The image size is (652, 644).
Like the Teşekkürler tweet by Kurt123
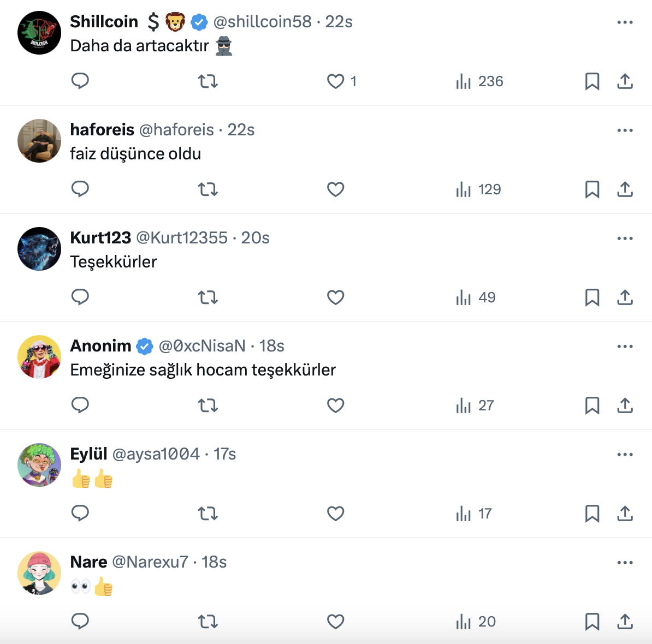[335, 297]
